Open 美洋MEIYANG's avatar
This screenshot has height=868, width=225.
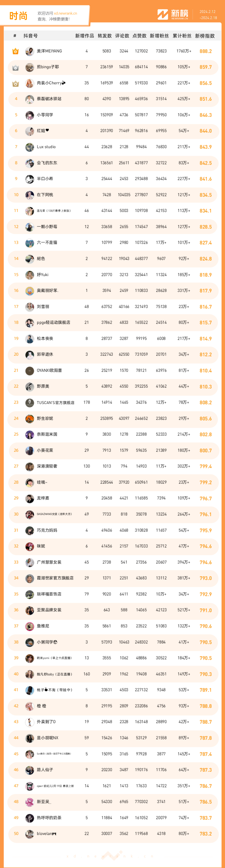click(30, 51)
